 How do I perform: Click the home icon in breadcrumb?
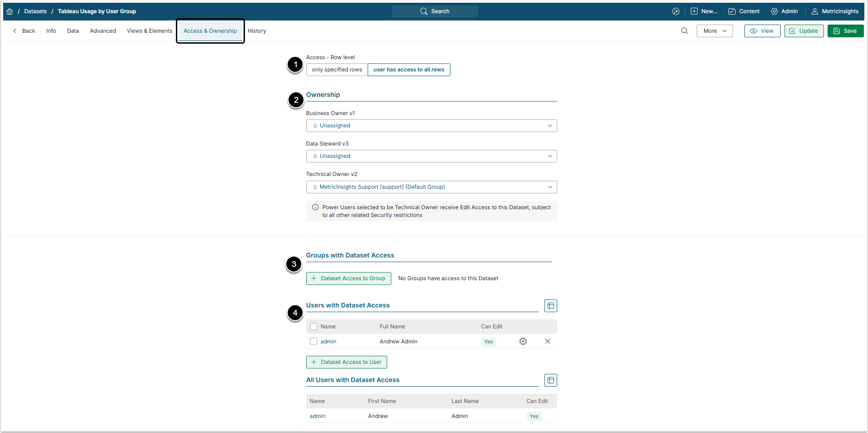pos(10,11)
